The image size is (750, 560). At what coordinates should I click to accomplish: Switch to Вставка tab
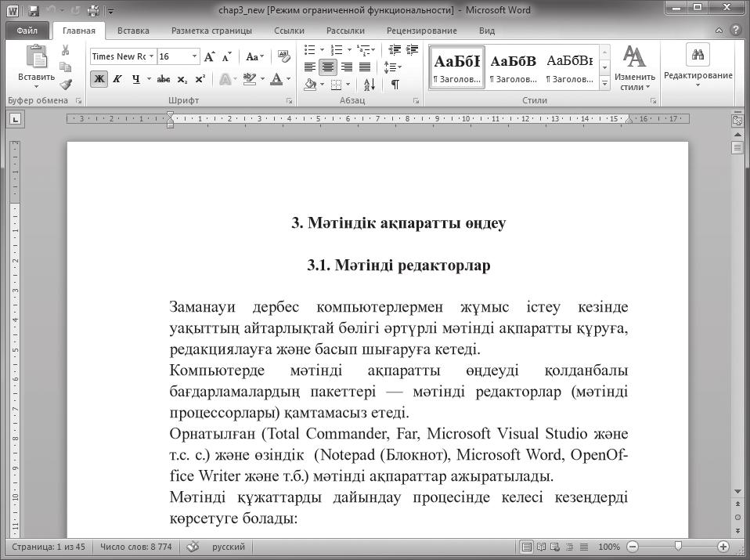click(133, 31)
